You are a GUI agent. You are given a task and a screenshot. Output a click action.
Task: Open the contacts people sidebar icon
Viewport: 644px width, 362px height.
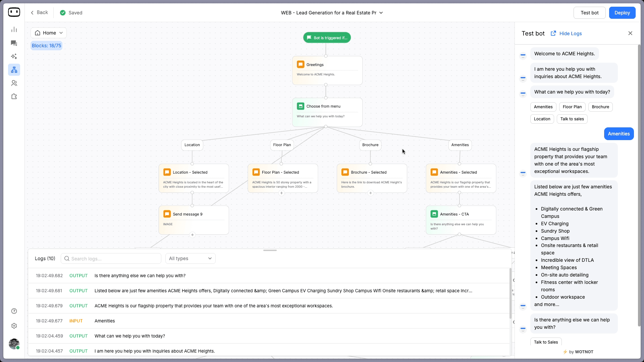14,83
